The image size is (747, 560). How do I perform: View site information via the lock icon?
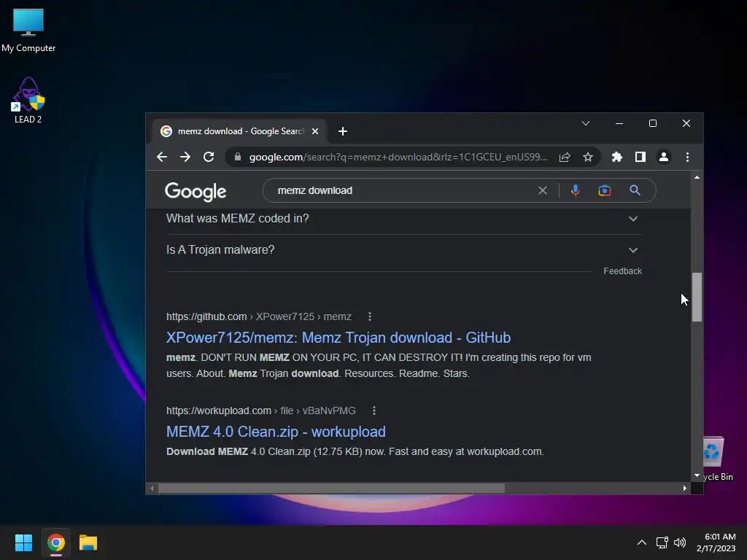tap(238, 157)
